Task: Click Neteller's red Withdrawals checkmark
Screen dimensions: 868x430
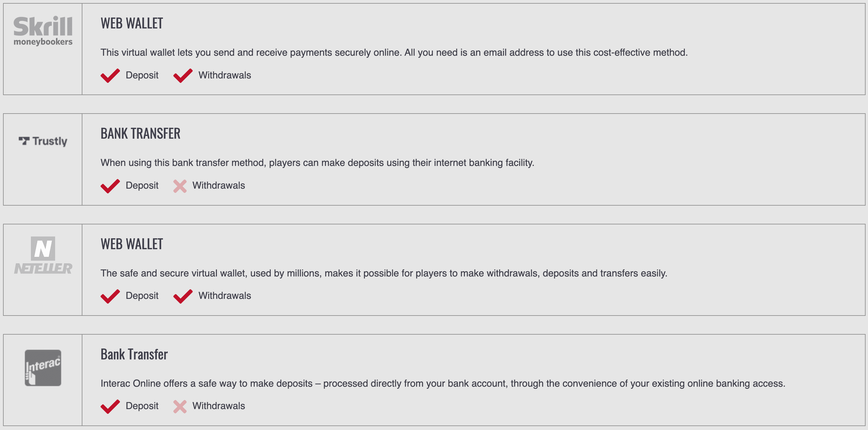Action: coord(183,296)
